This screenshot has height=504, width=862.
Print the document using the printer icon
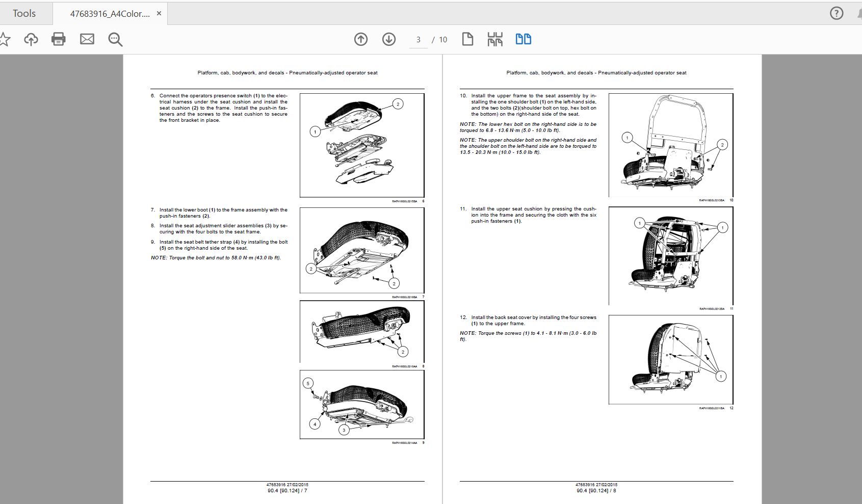coord(59,39)
